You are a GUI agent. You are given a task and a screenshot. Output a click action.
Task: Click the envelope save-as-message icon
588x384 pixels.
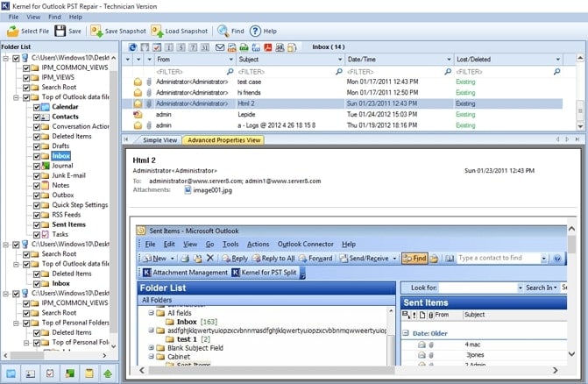[220, 47]
